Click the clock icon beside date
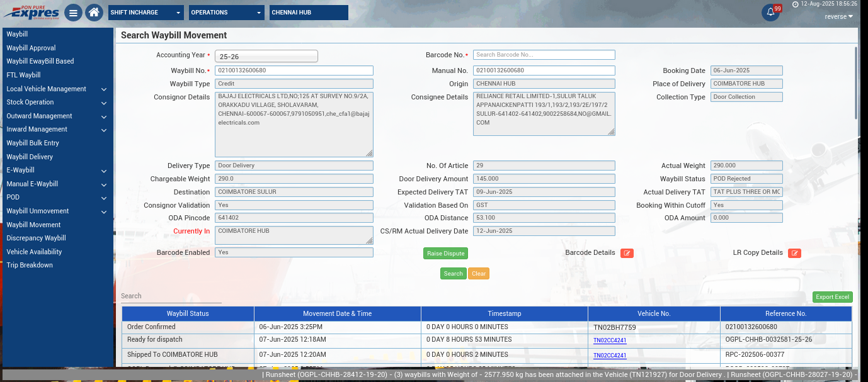Image resolution: width=868 pixels, height=382 pixels. click(x=796, y=4)
